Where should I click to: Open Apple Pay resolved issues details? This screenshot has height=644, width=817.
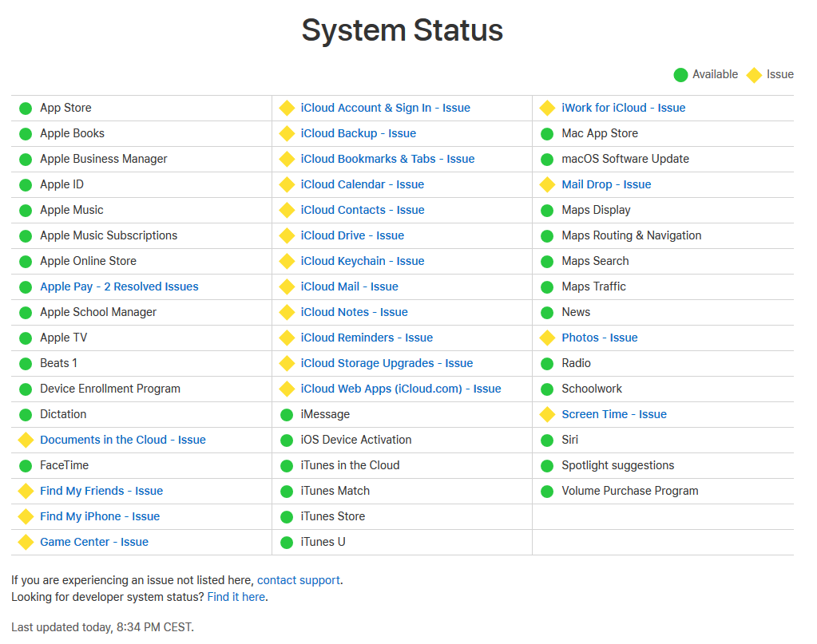(x=119, y=286)
